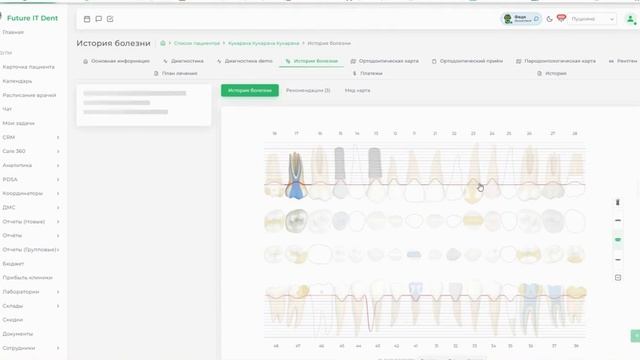Click the red tooth icon in header
The image size is (640, 360).
pyautogui.click(x=561, y=18)
